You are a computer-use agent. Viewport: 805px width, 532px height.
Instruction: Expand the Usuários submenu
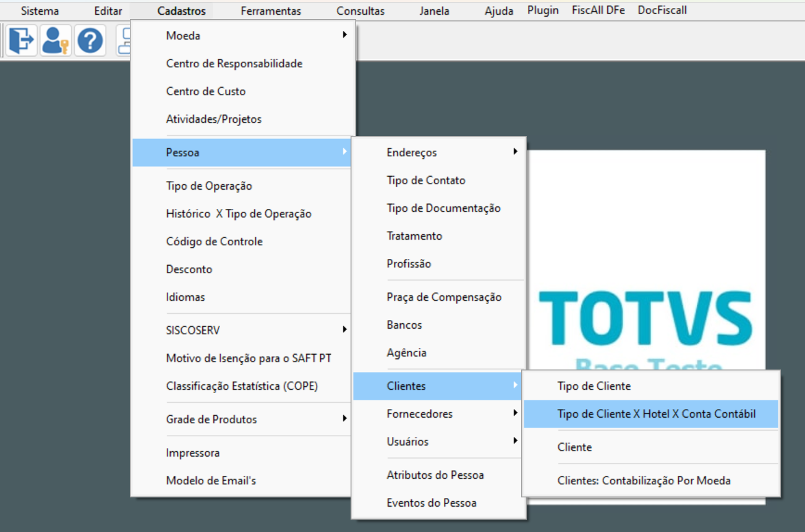point(439,442)
